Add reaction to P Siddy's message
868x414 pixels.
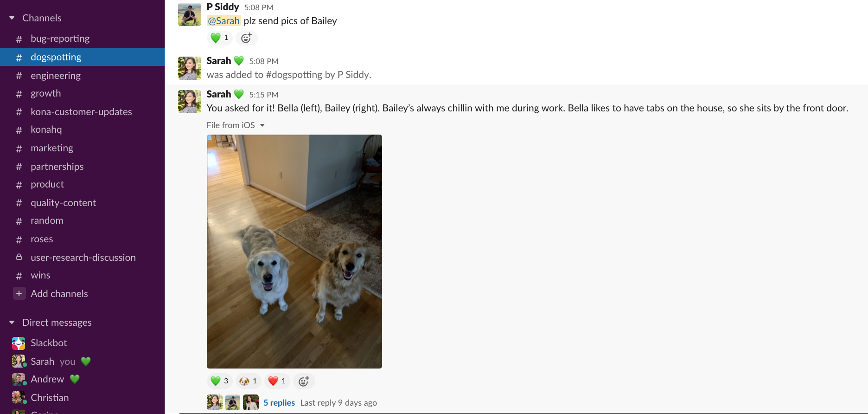click(246, 38)
